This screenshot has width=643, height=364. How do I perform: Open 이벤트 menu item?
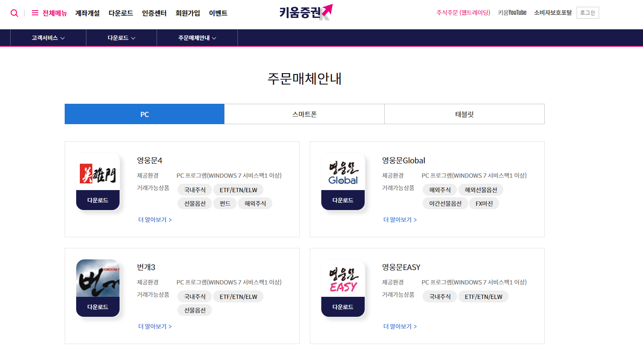click(218, 13)
